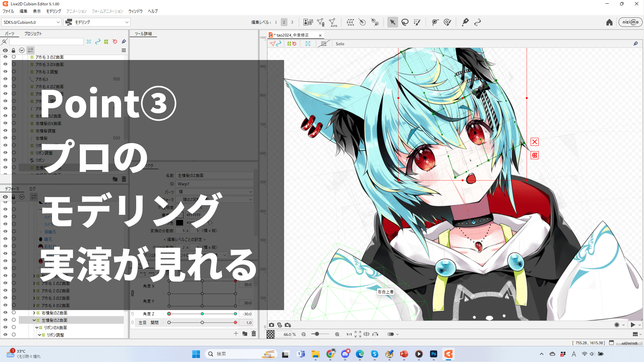Toggle visibility of アホ毛３のX曲面
The image size is (644, 362).
pyautogui.click(x=5, y=64)
